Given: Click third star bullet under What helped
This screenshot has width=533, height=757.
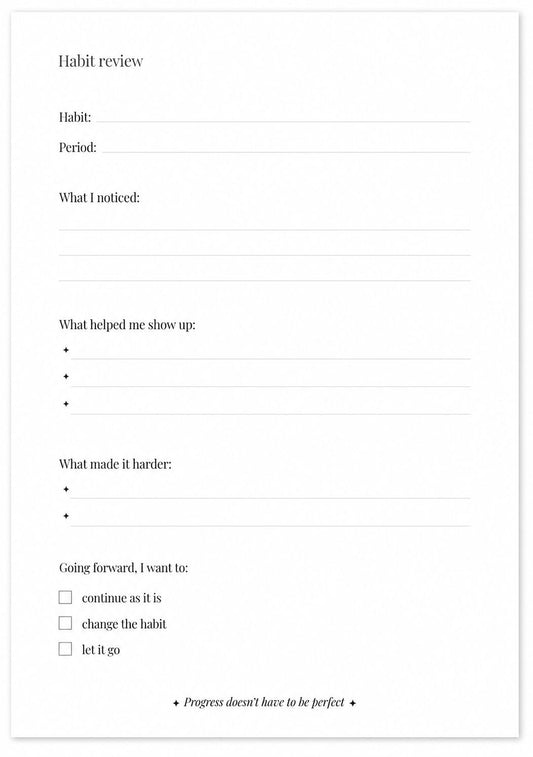Looking at the screenshot, I should point(66,404).
